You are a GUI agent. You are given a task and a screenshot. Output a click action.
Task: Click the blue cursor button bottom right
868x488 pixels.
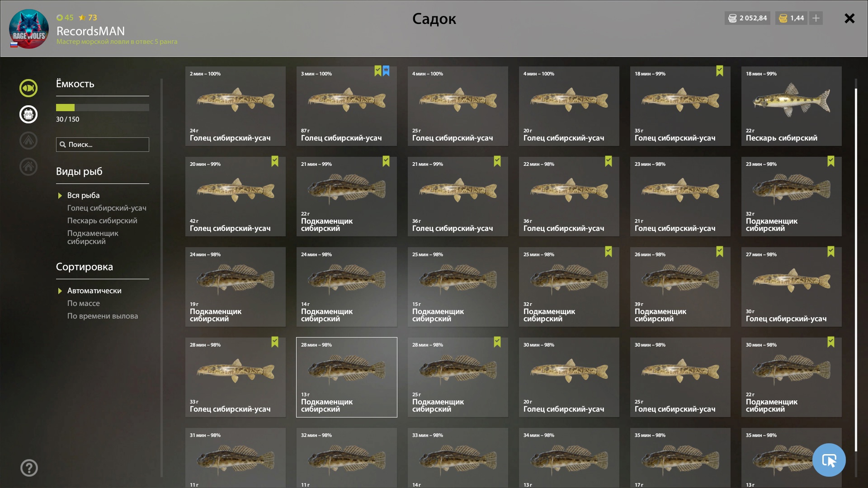[829, 460]
